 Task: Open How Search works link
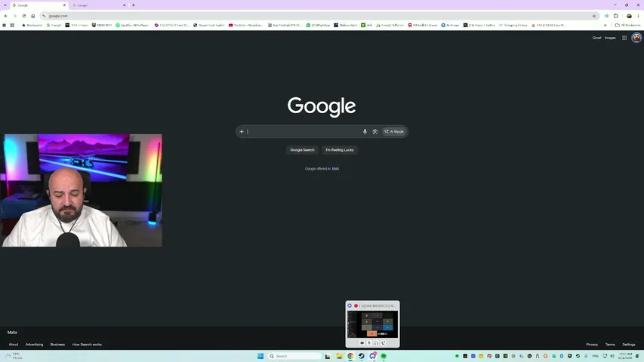[x=87, y=345]
